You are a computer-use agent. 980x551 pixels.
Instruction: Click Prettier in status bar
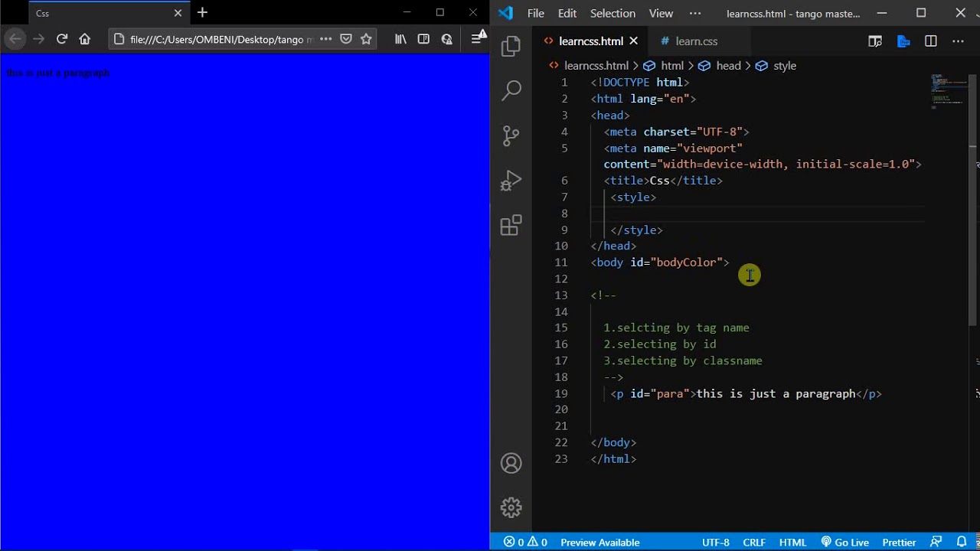pyautogui.click(x=899, y=542)
